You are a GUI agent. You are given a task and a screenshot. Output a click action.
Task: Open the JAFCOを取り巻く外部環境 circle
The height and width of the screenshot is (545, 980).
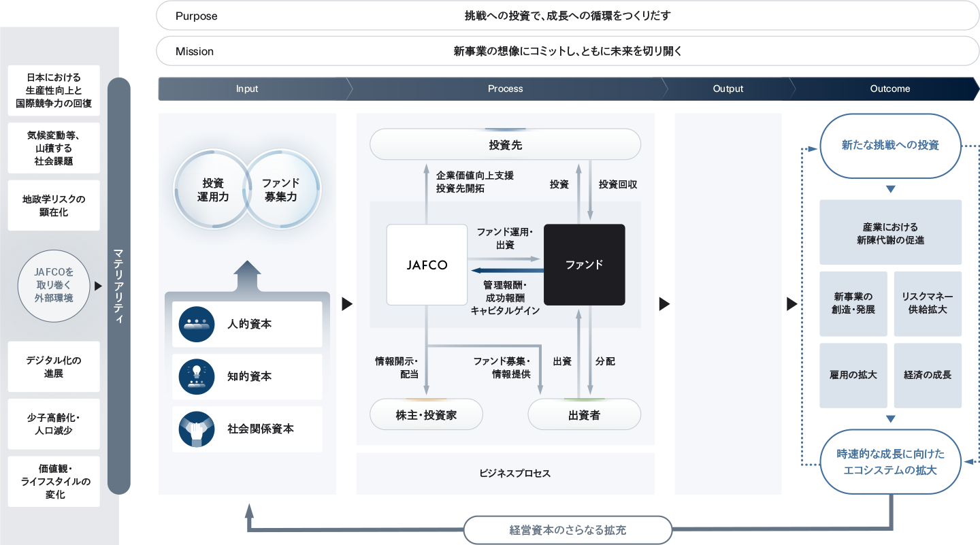pos(54,286)
